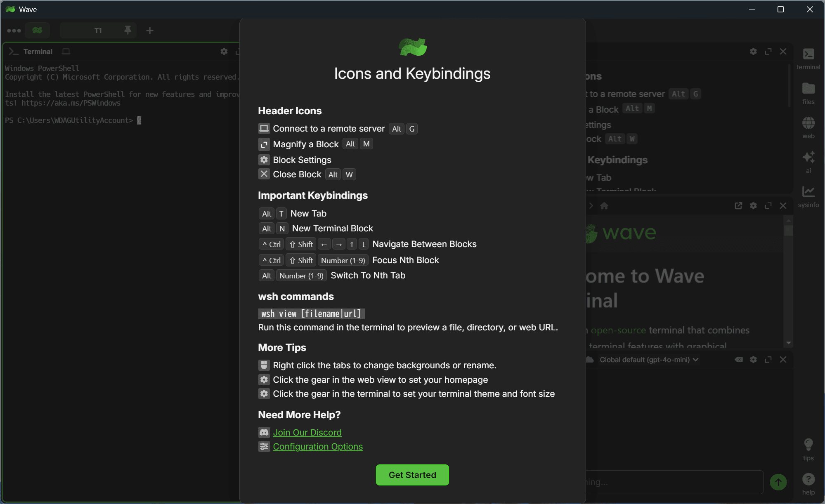
Task: Open settings gear of the tips block
Action: tap(753, 52)
